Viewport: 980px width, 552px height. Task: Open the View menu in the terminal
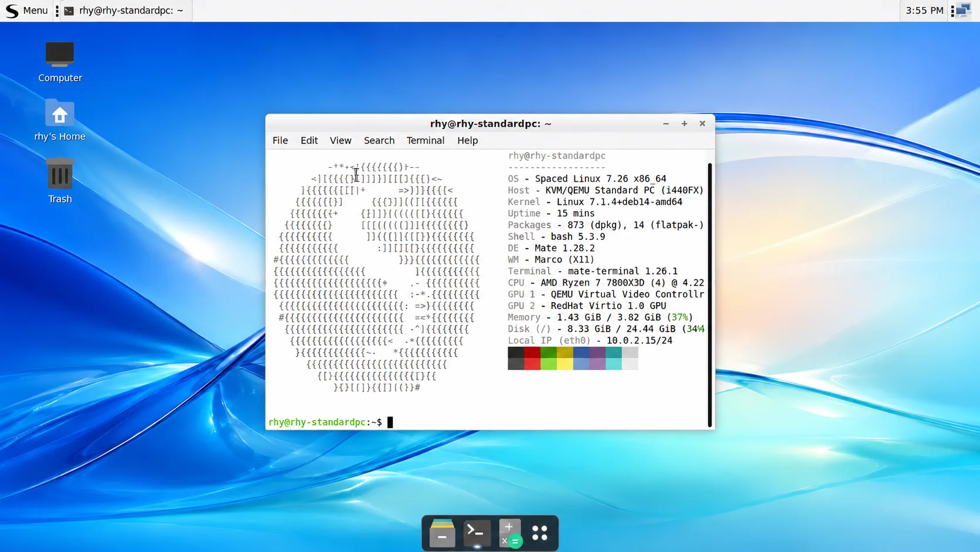click(x=341, y=140)
